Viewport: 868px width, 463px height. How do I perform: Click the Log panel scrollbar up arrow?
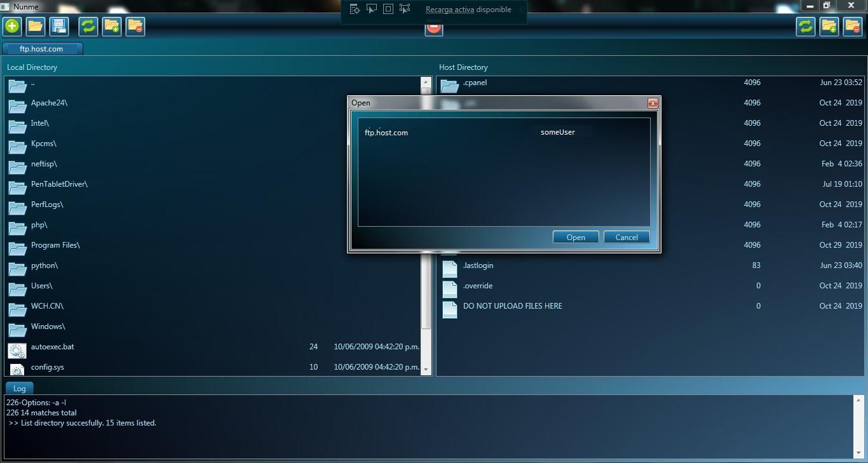click(x=859, y=400)
